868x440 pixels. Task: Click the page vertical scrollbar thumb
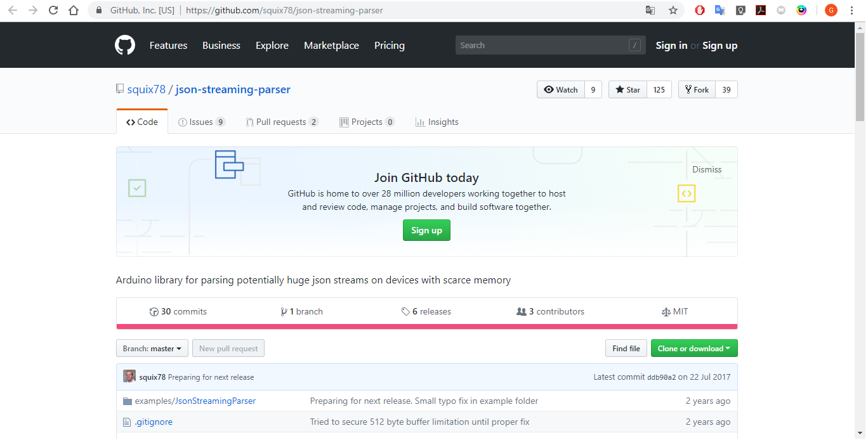pos(860,77)
